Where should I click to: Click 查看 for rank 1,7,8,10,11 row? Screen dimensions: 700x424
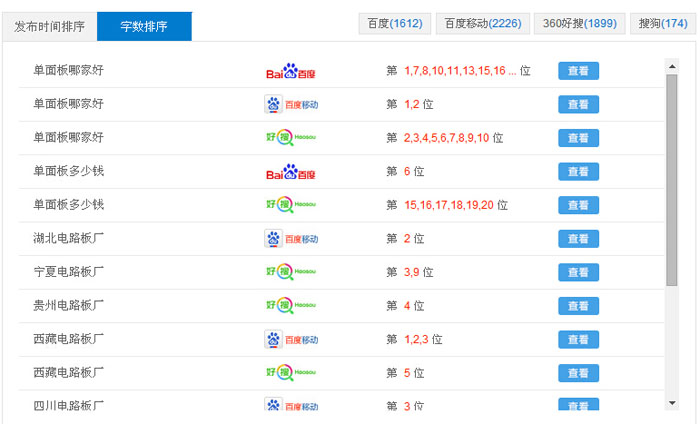578,71
